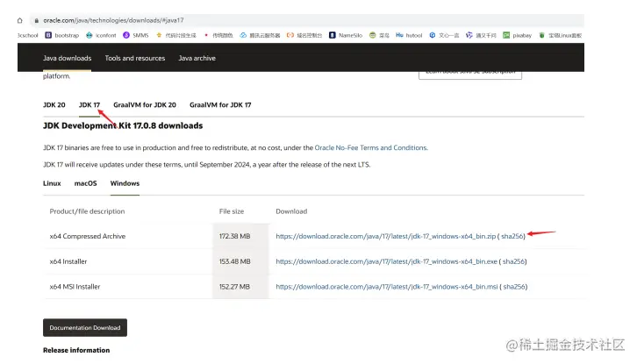The image size is (637, 364).
Task: Open the hutool bookmark icon
Action: coord(399,35)
